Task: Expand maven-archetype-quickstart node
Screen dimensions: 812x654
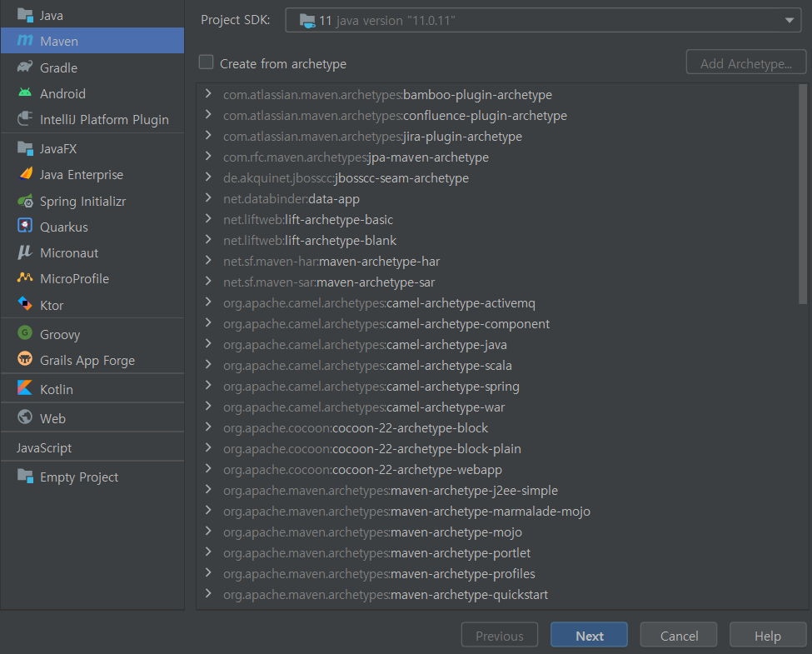Action: 208,593
